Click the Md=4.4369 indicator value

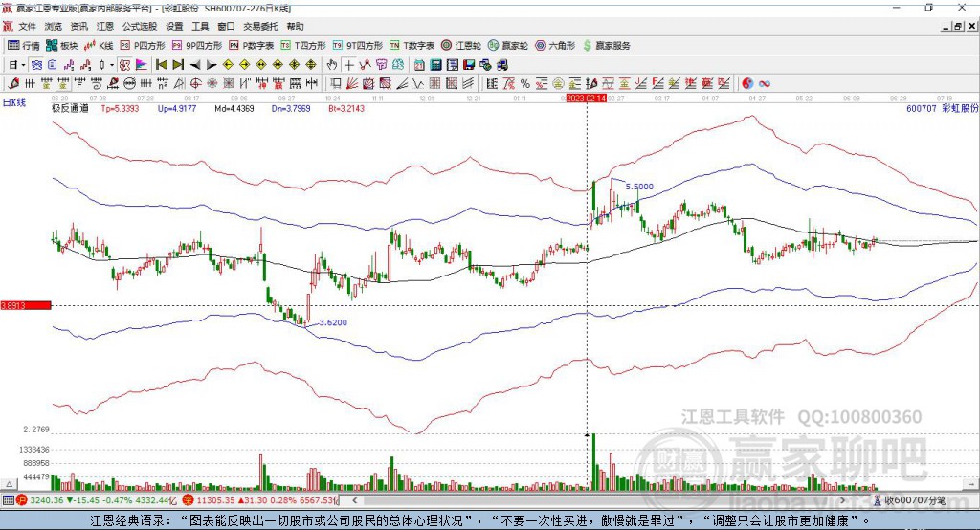[x=234, y=109]
